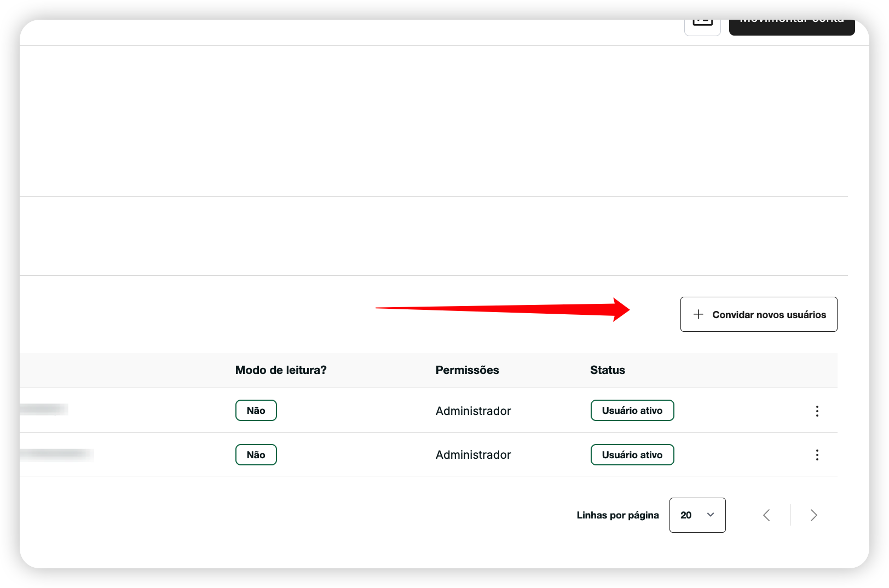
Task: Click the Status column header
Action: coord(607,370)
